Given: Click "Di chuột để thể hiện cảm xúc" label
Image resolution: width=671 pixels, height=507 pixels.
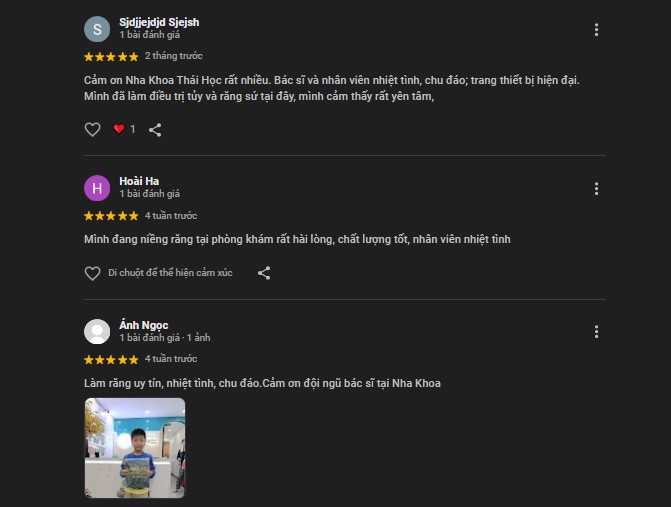Looking at the screenshot, I should (x=170, y=273).
